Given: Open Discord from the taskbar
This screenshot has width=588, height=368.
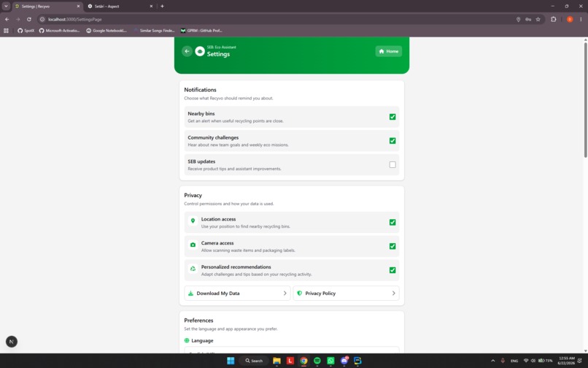Looking at the screenshot, I should point(344,361).
